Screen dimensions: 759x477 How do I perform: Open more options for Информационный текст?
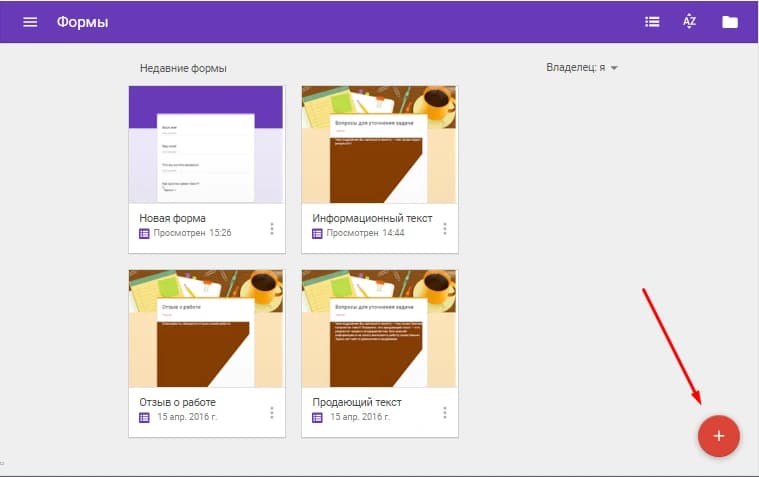pyautogui.click(x=444, y=229)
